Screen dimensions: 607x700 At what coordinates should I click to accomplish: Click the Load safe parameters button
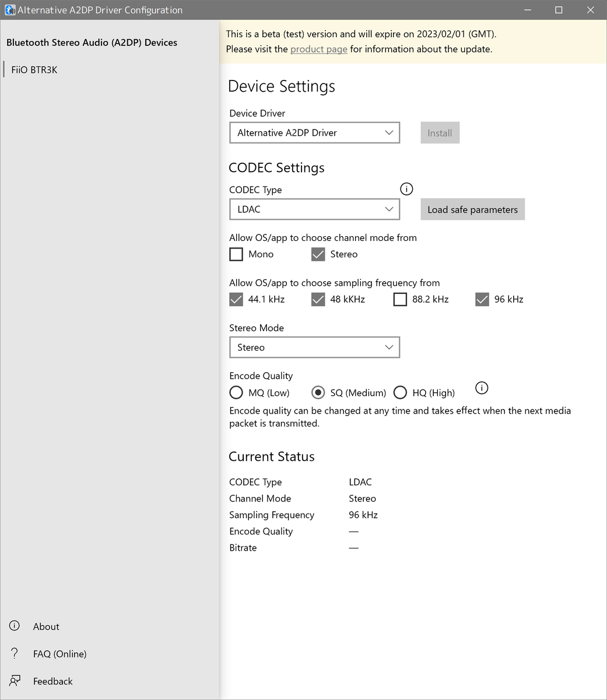point(472,209)
